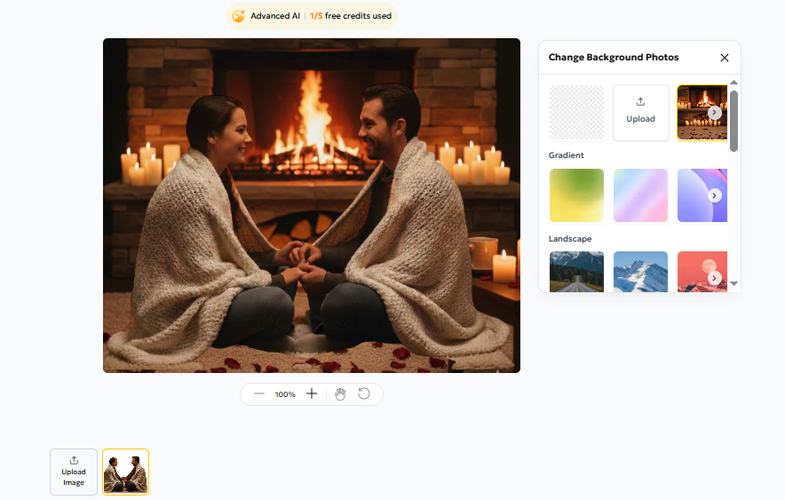Select the couple photo thumbnail at bottom
785x500 pixels.
click(126, 472)
